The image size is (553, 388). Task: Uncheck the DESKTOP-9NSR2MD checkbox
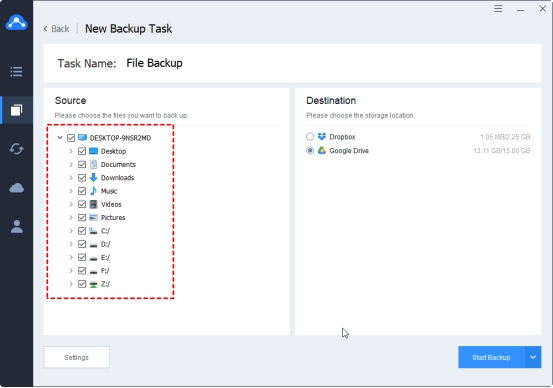point(71,138)
